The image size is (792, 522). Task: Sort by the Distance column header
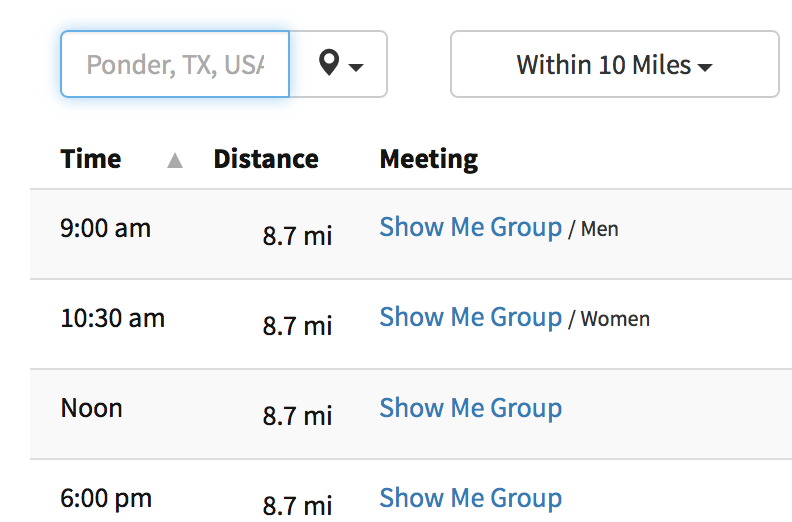(266, 159)
